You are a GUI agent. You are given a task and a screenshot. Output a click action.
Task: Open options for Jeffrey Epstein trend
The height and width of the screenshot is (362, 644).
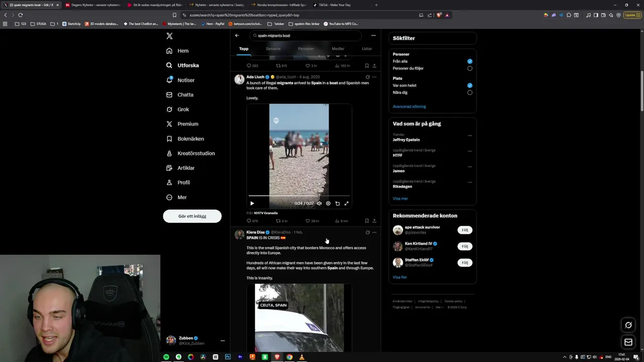point(470,135)
